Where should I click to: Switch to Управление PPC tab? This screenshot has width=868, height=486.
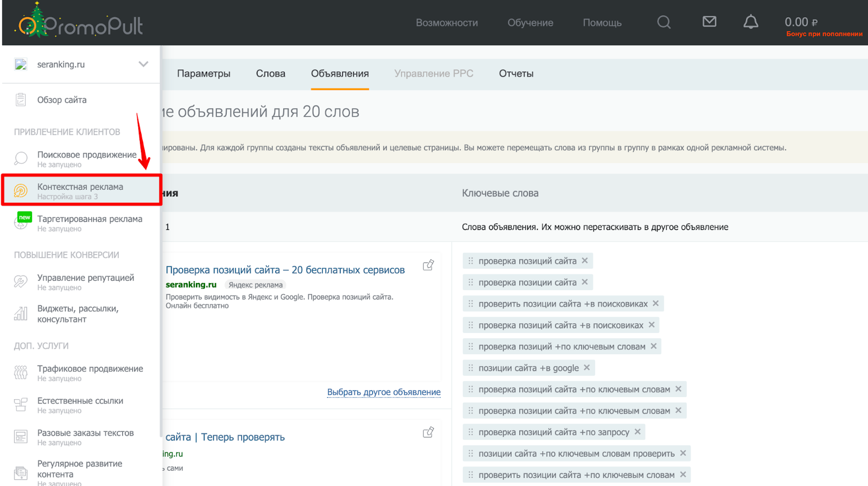433,74
